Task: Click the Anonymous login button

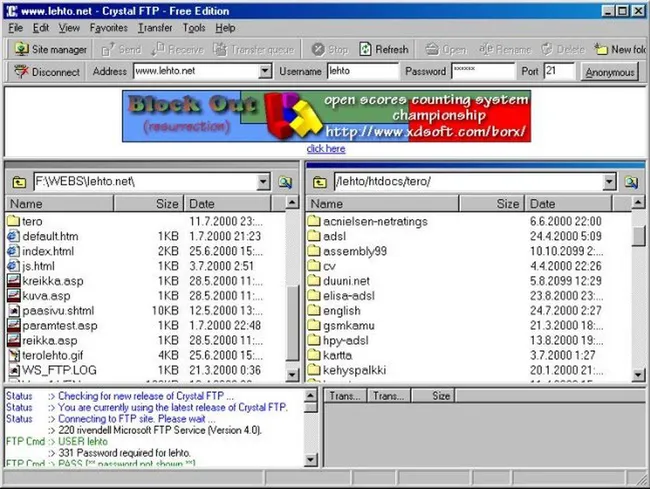Action: [609, 72]
